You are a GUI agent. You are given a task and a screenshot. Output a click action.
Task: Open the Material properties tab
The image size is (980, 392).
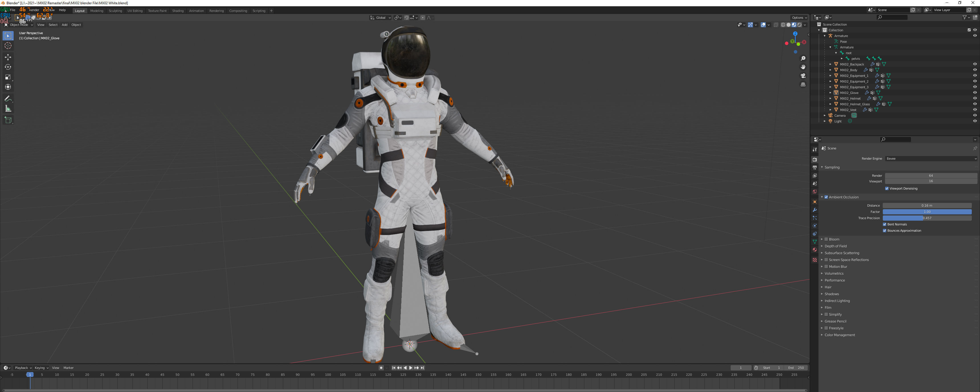coord(814,250)
